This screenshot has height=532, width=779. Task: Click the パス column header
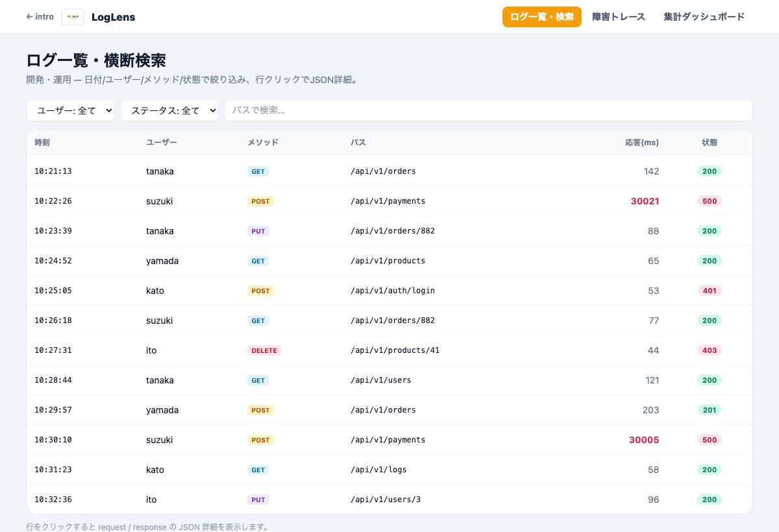click(x=358, y=143)
